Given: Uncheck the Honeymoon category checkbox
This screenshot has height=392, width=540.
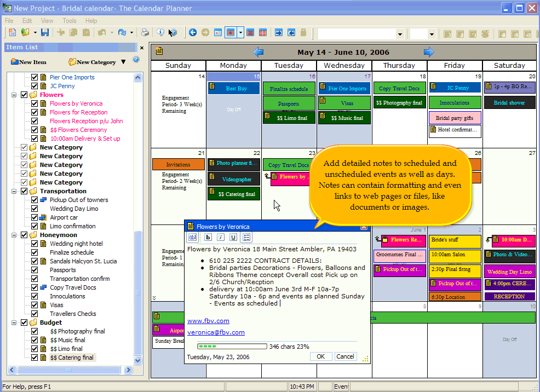Looking at the screenshot, I should tap(24, 235).
